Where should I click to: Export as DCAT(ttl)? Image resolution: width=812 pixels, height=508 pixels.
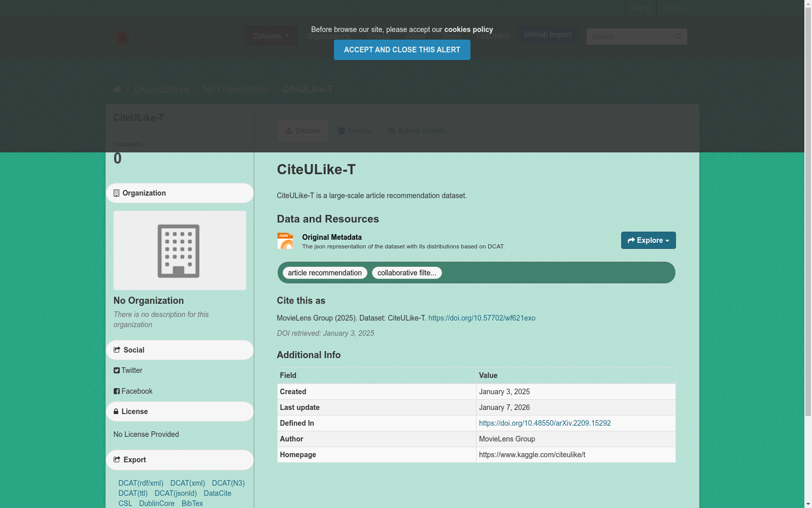(x=133, y=493)
